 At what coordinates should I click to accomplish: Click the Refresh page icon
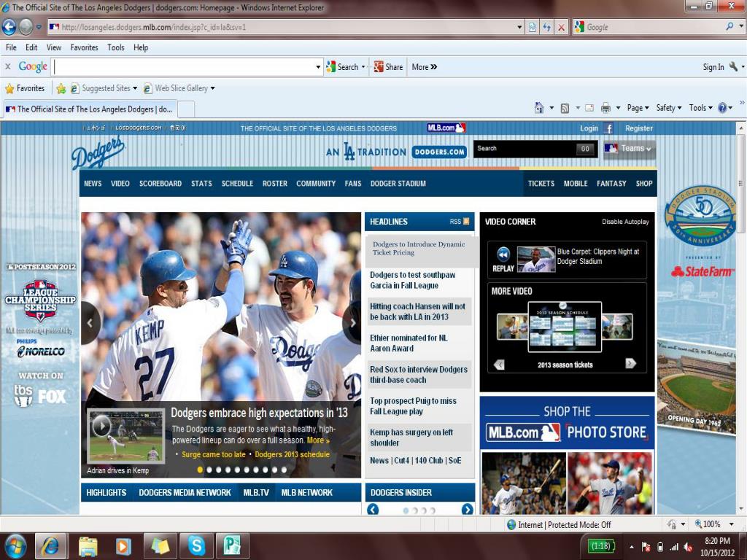pyautogui.click(x=547, y=27)
